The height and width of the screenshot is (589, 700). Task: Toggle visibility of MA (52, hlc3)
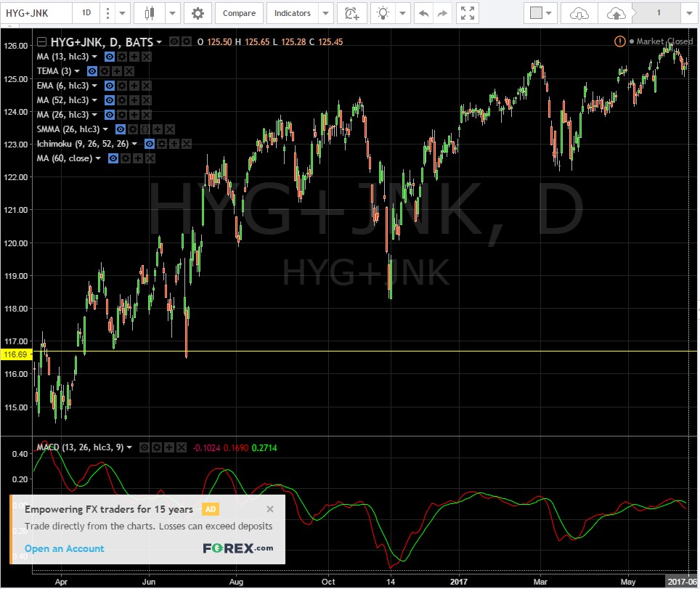click(110, 100)
